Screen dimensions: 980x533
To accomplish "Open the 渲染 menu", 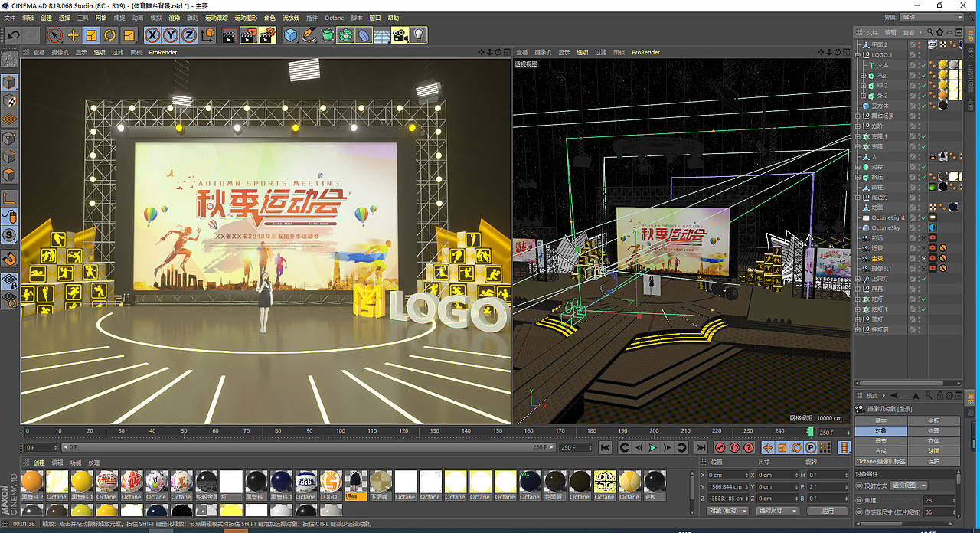I will tap(174, 17).
